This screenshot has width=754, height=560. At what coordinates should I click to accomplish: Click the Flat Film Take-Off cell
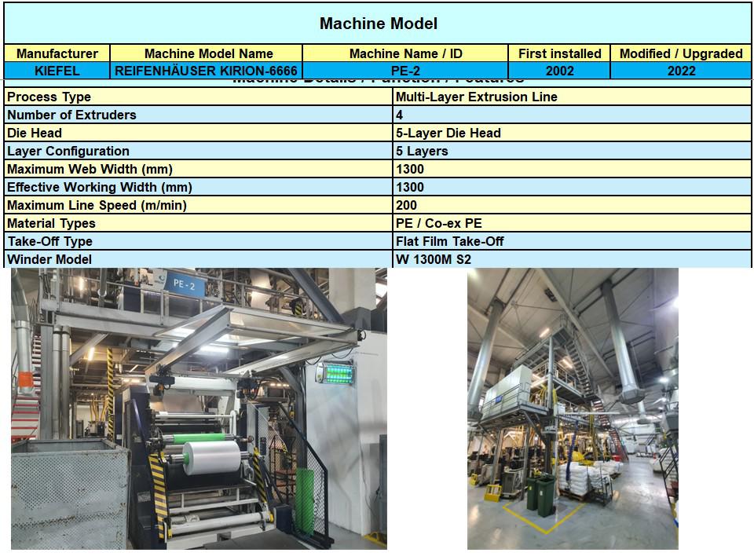(x=572, y=241)
